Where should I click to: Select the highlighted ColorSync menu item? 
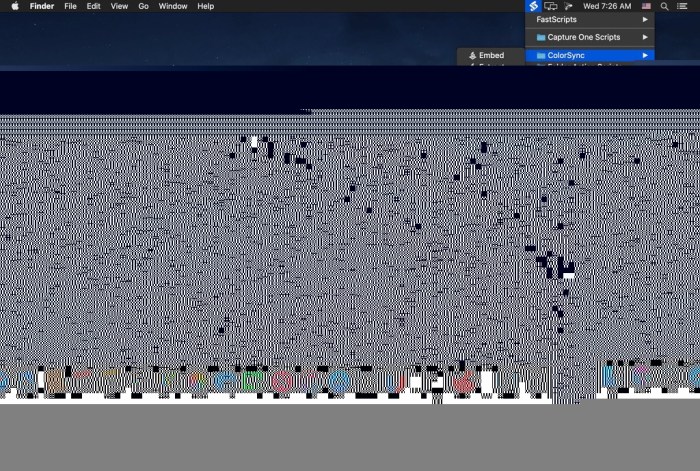tap(590, 55)
